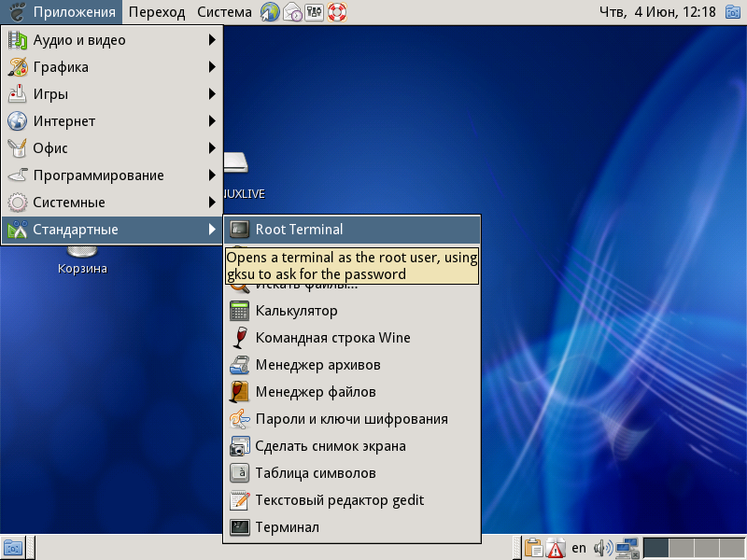Open Таблица символов
Viewport: 747px width, 560px height.
click(x=352, y=474)
